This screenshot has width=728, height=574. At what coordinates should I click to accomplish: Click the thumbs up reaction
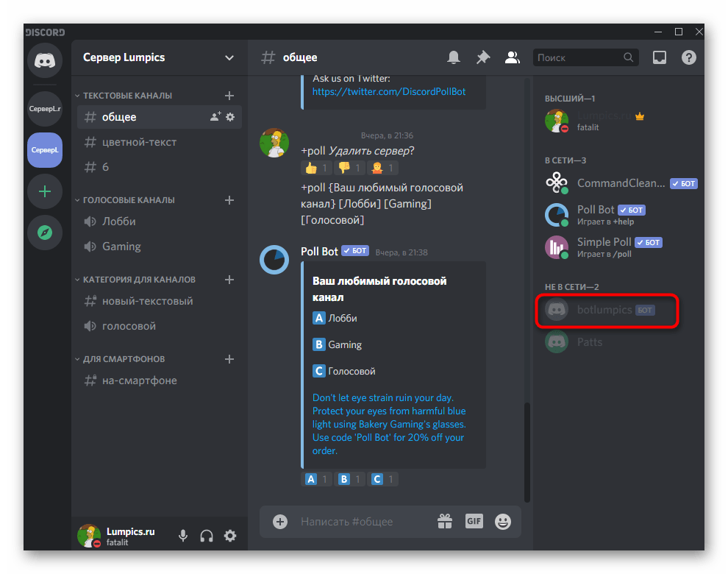tap(315, 168)
